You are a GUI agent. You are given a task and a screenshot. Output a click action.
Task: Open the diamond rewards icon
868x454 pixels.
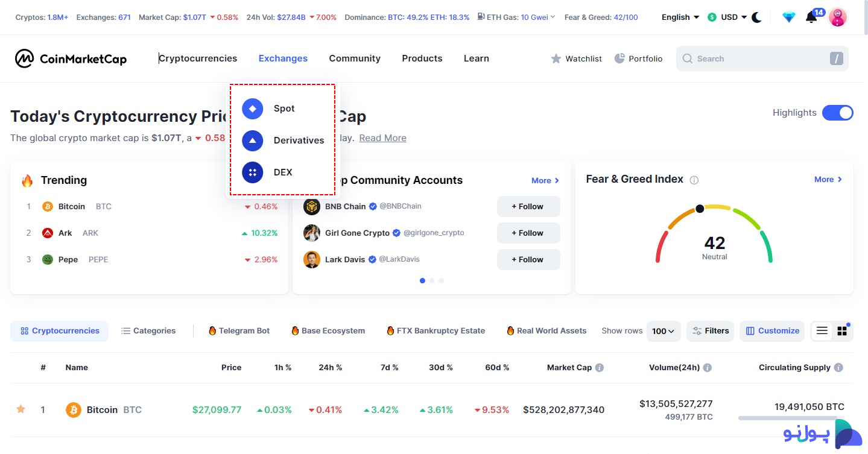(x=789, y=17)
